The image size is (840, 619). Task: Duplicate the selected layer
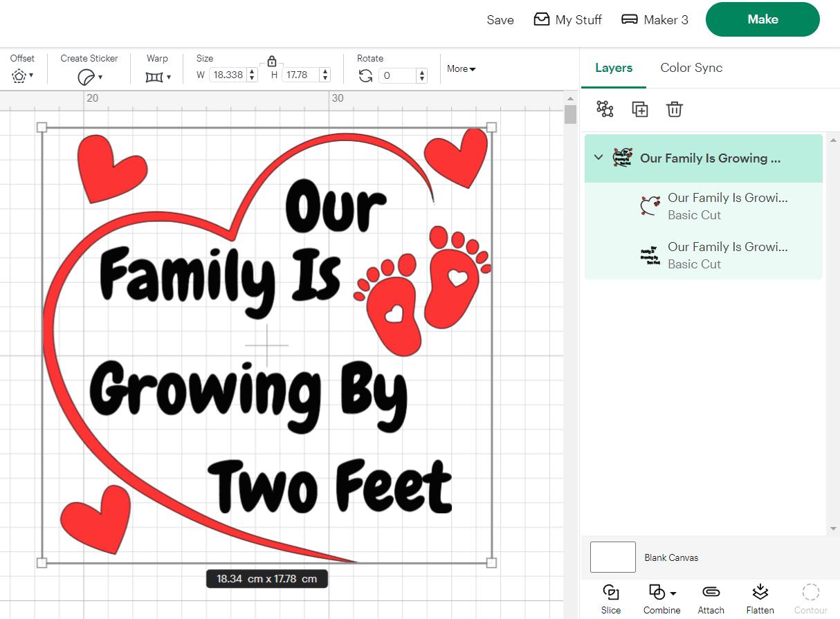pyautogui.click(x=639, y=109)
